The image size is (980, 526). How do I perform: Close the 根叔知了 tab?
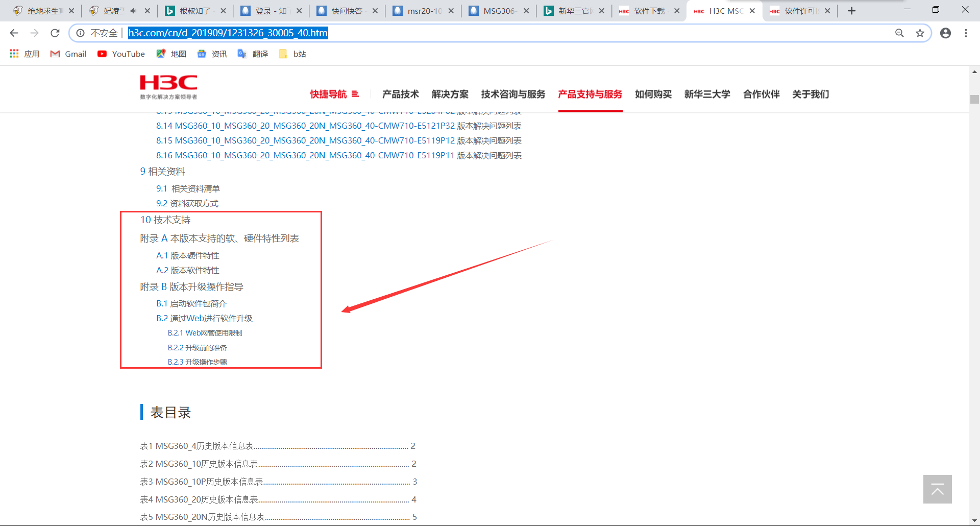223,11
